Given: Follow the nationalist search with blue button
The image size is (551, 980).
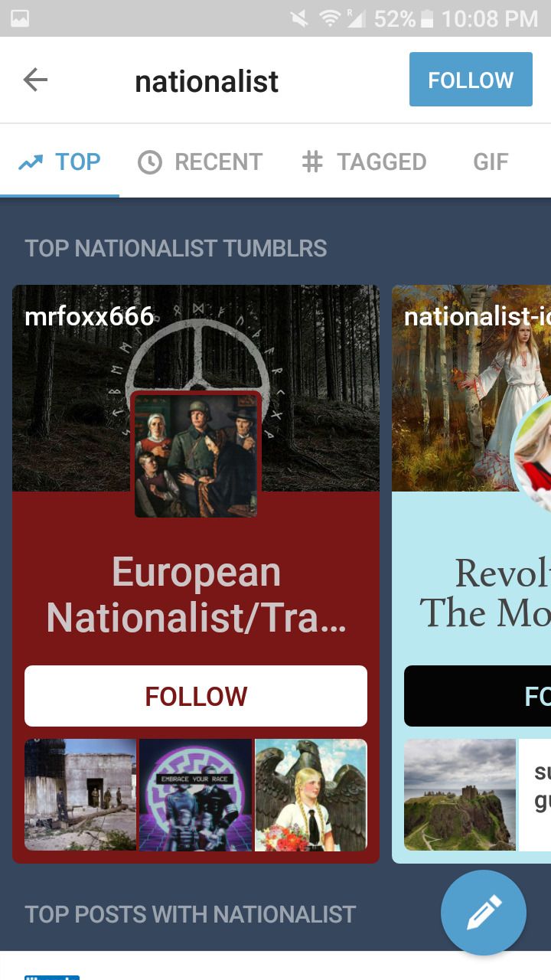Looking at the screenshot, I should coord(471,79).
